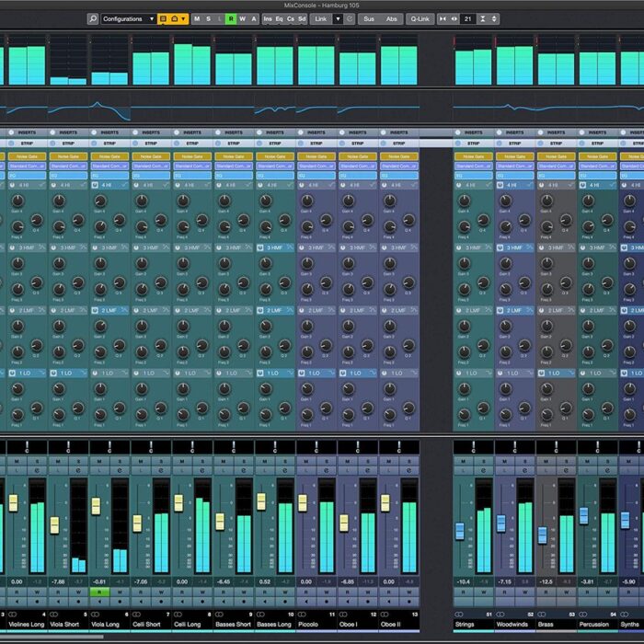Click 3 HMF filter type icon on Woodwinds
Screen dimensions: 644x644
531,247
